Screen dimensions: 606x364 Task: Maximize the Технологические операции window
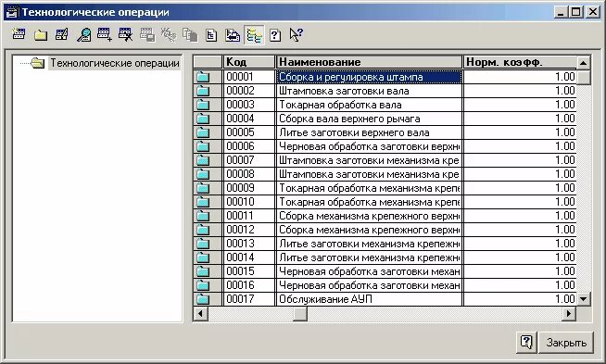point(575,12)
